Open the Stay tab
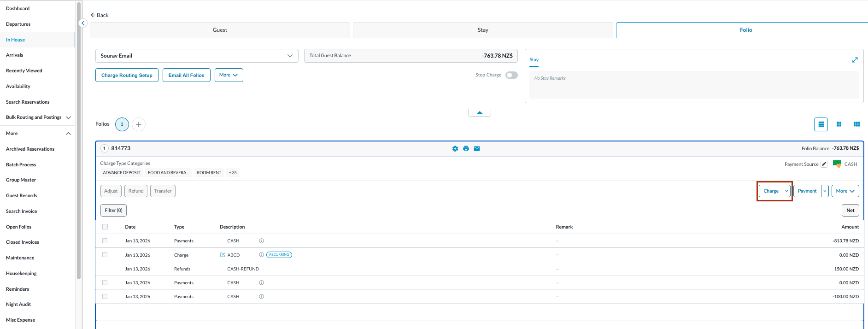The image size is (868, 329). (x=482, y=30)
